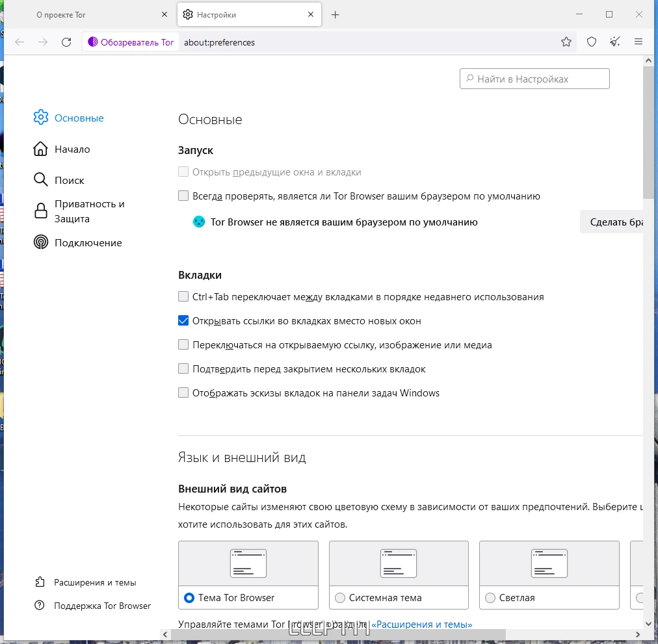Image resolution: width=658 pixels, height=644 pixels.
Task: Select the 'Тема Tor Browser' radio option
Action: (189, 597)
